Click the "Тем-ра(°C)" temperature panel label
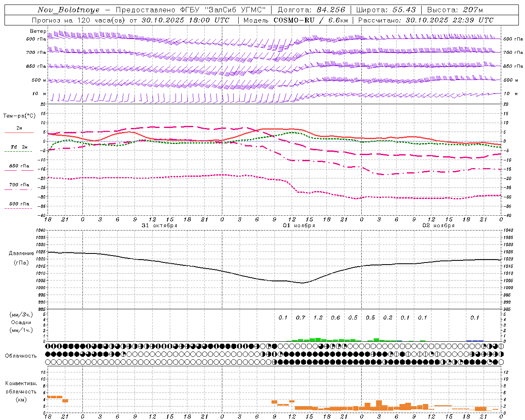Image resolution: width=525 pixels, height=420 pixels. (x=19, y=116)
